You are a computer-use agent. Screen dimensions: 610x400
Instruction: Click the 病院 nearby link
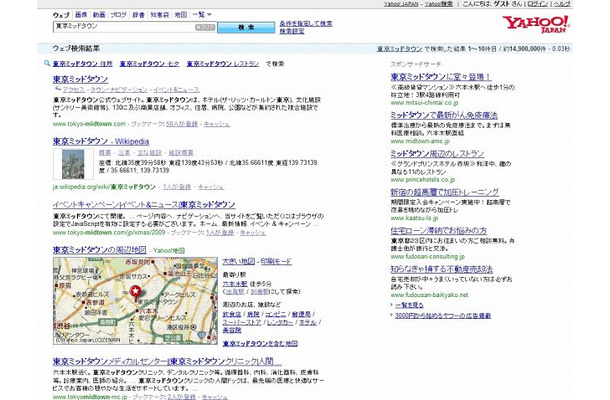253,314
